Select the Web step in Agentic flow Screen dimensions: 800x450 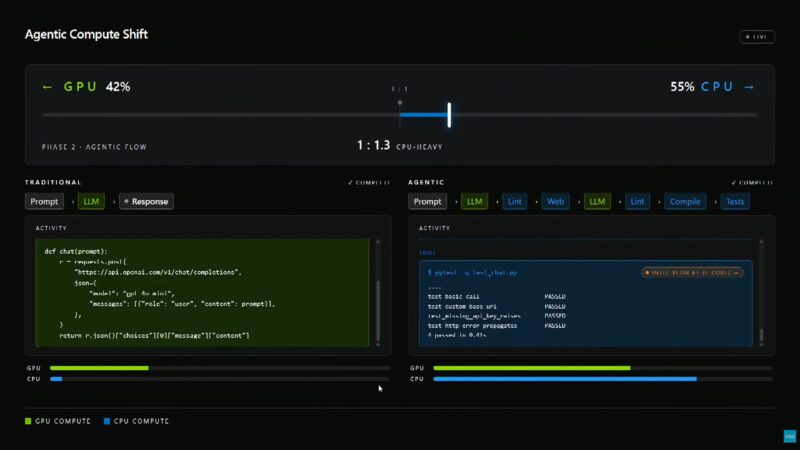556,202
